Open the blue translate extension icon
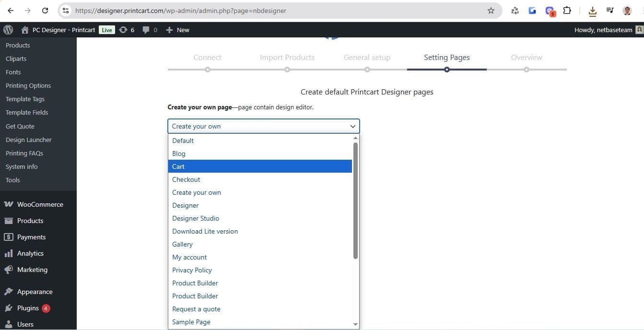 532,11
